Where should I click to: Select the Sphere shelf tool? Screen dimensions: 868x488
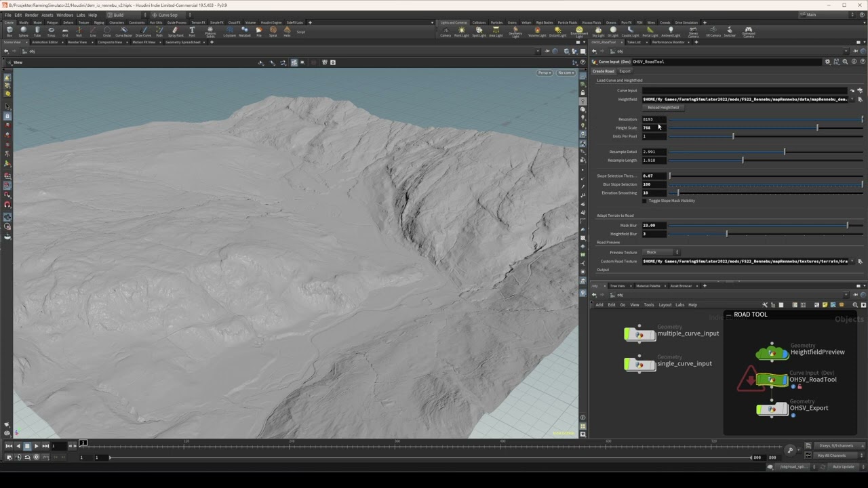(24, 31)
